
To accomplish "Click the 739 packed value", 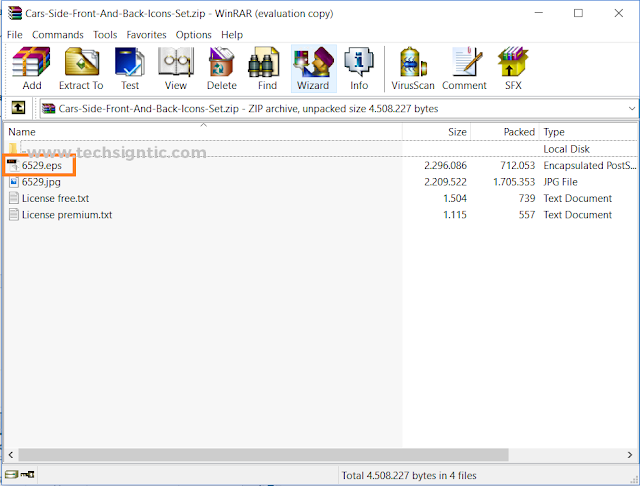I will (x=527, y=198).
